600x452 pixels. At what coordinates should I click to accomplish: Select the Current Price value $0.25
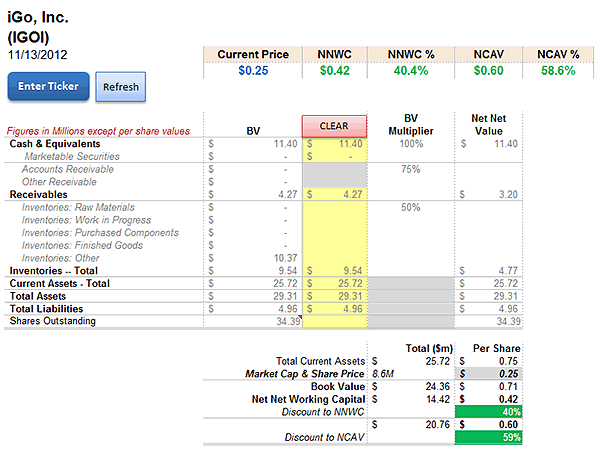click(253, 71)
